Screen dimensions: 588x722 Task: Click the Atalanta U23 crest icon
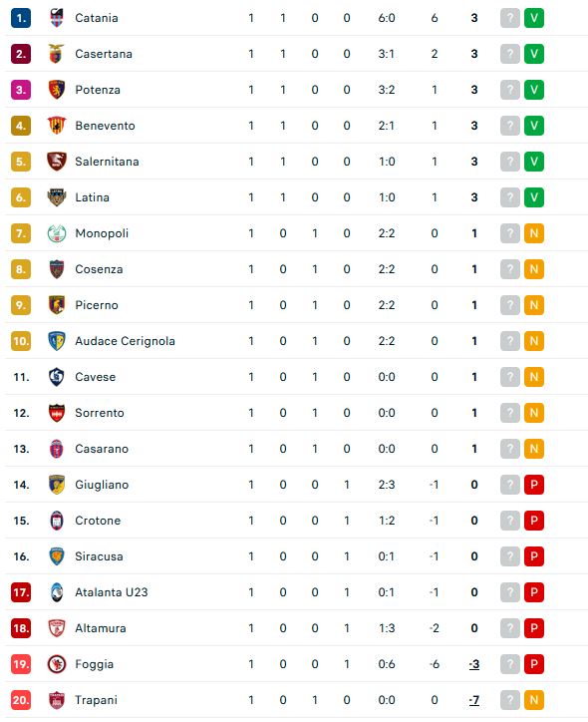[57, 592]
